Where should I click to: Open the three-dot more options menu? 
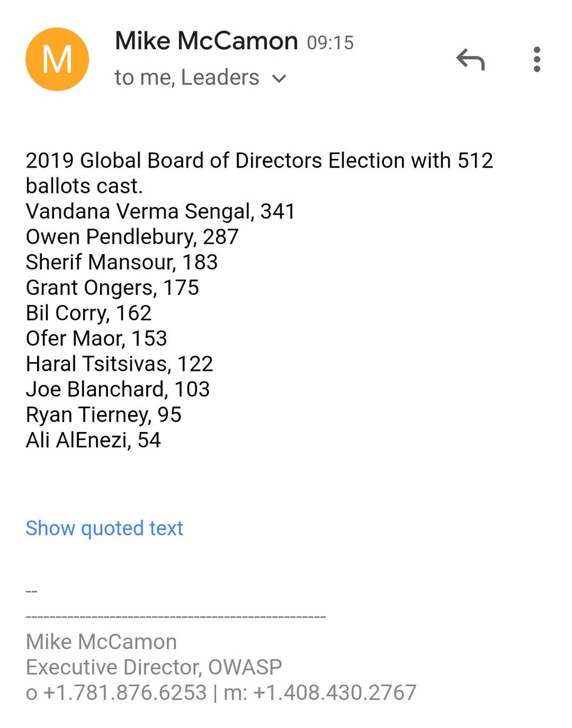pyautogui.click(x=536, y=60)
